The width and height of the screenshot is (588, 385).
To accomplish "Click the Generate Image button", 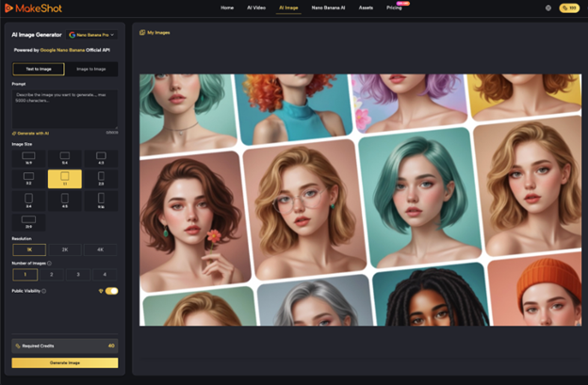I will pos(65,363).
